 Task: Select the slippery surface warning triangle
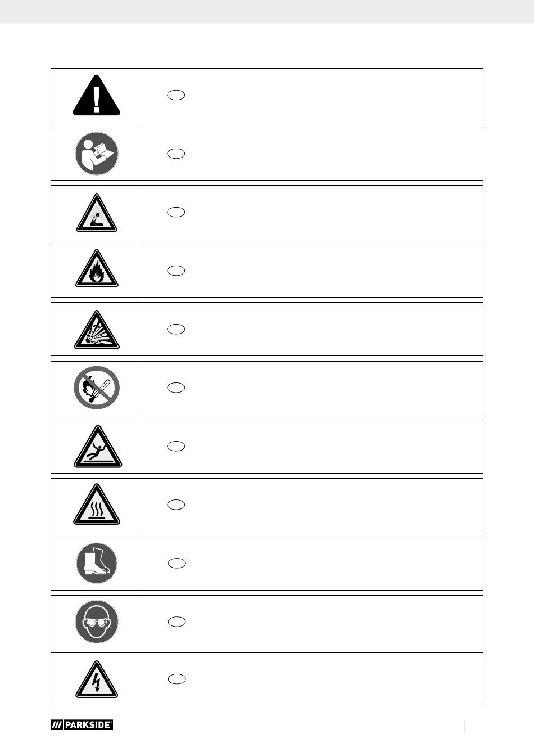pos(98,447)
